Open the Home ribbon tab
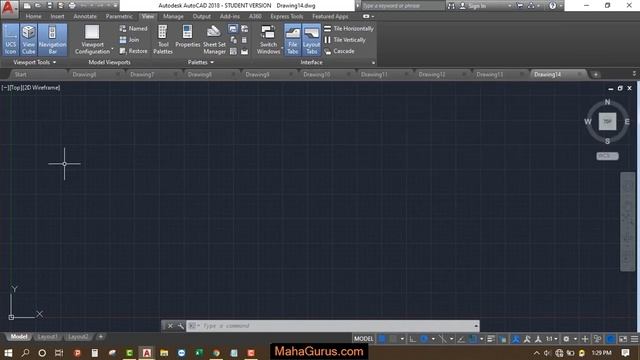This screenshot has height=360, width=640. pos(33,16)
